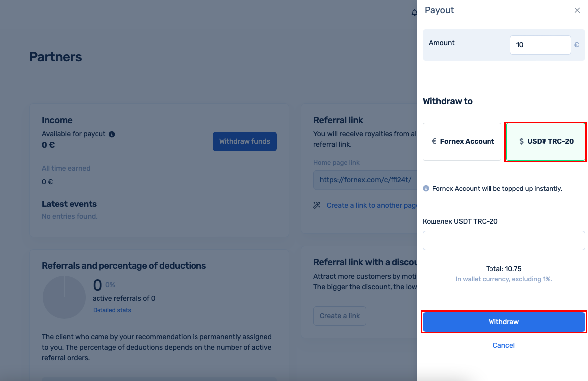Click the Create a link button
Image resolution: width=588 pixels, height=381 pixels.
click(340, 316)
